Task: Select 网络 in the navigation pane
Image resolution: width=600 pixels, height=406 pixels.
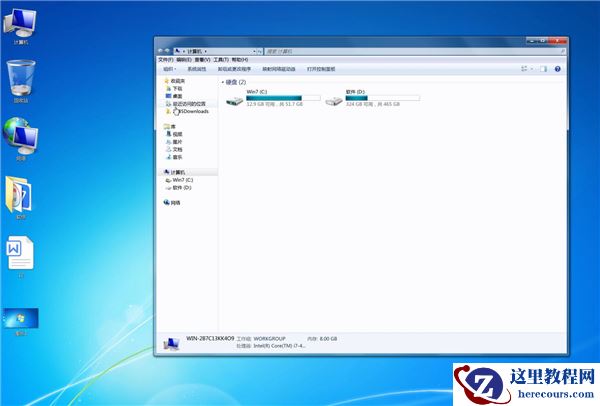Action: click(175, 203)
